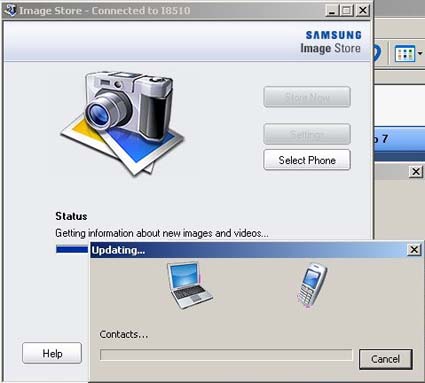
Task: Click the disabled Store Now button
Action: tap(307, 97)
